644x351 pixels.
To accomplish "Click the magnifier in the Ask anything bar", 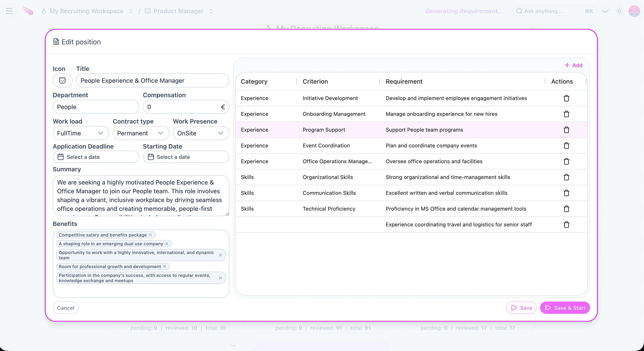I will [519, 11].
